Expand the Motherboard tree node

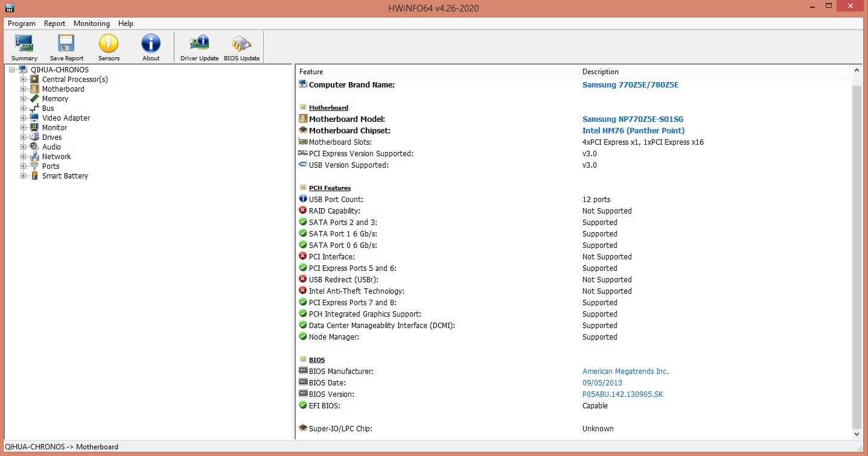tap(23, 89)
